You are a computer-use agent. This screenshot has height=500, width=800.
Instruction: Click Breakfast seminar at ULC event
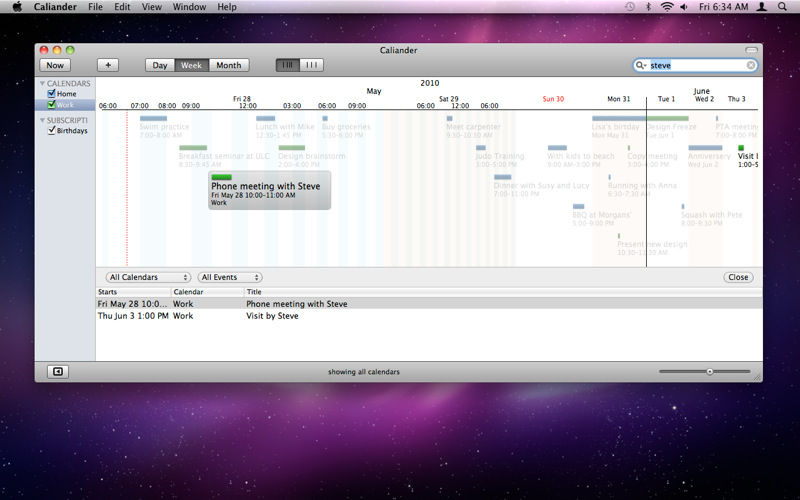[x=224, y=156]
